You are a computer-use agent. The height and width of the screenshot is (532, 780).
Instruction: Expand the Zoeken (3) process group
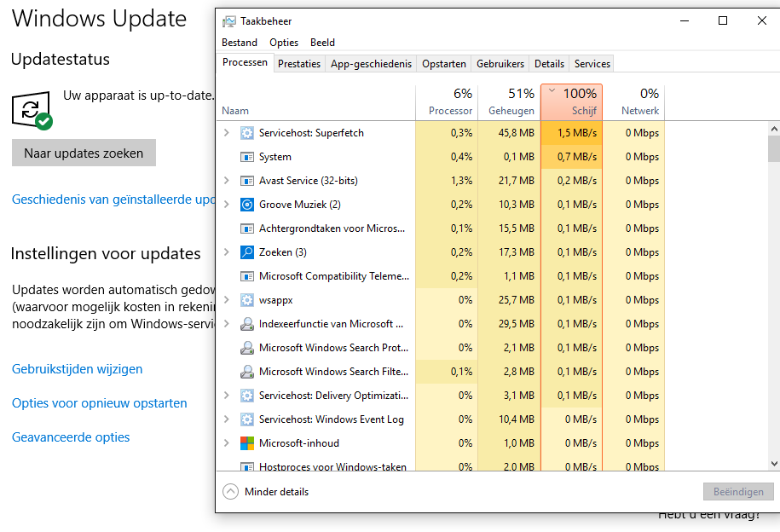coord(227,252)
